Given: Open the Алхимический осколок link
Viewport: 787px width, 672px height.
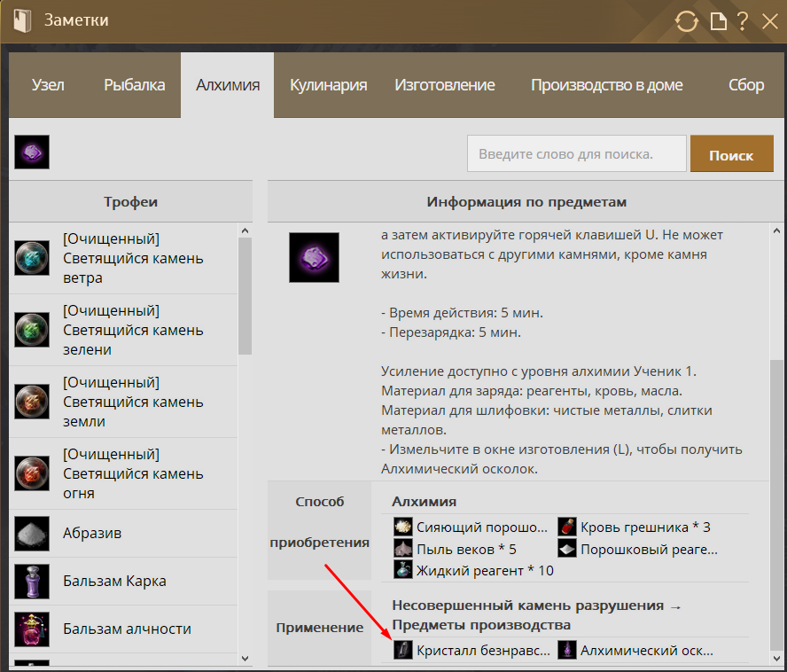Looking at the screenshot, I should (646, 651).
